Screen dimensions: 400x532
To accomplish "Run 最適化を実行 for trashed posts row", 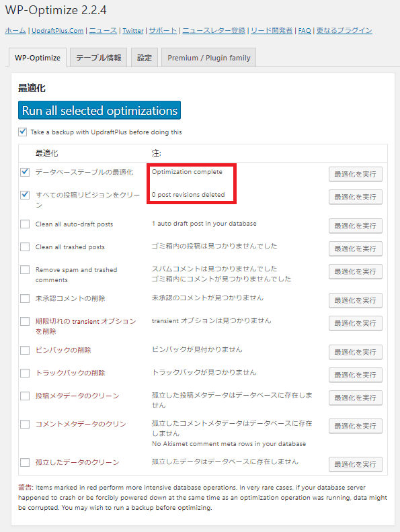I will tap(355, 249).
